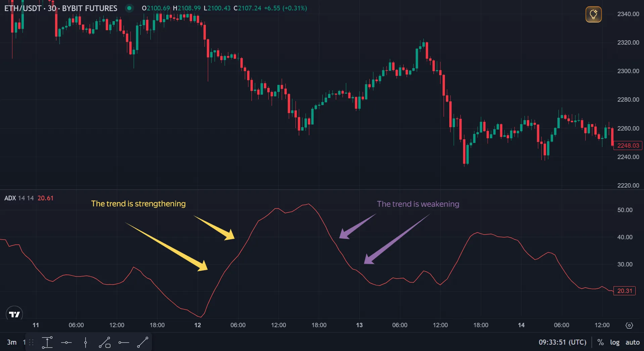This screenshot has height=351, width=644.
Task: Select 'The trend is strengthening' text label
Action: click(x=138, y=204)
